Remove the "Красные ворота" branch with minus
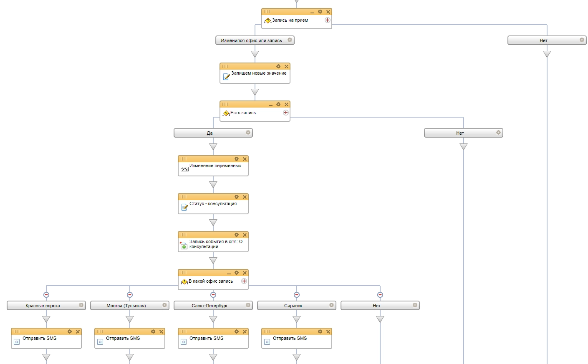This screenshot has width=588, height=364. point(46,295)
